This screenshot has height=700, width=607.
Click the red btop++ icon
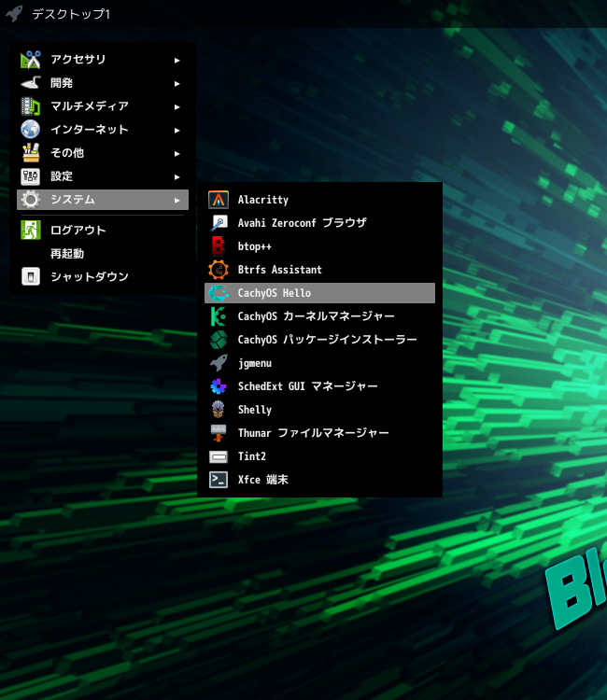coord(219,246)
